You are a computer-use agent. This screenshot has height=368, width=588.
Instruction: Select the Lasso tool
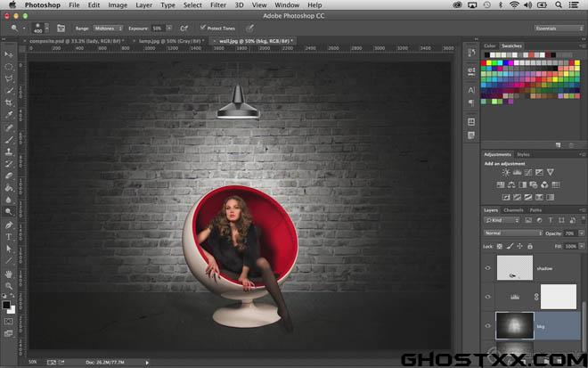[x=9, y=78]
